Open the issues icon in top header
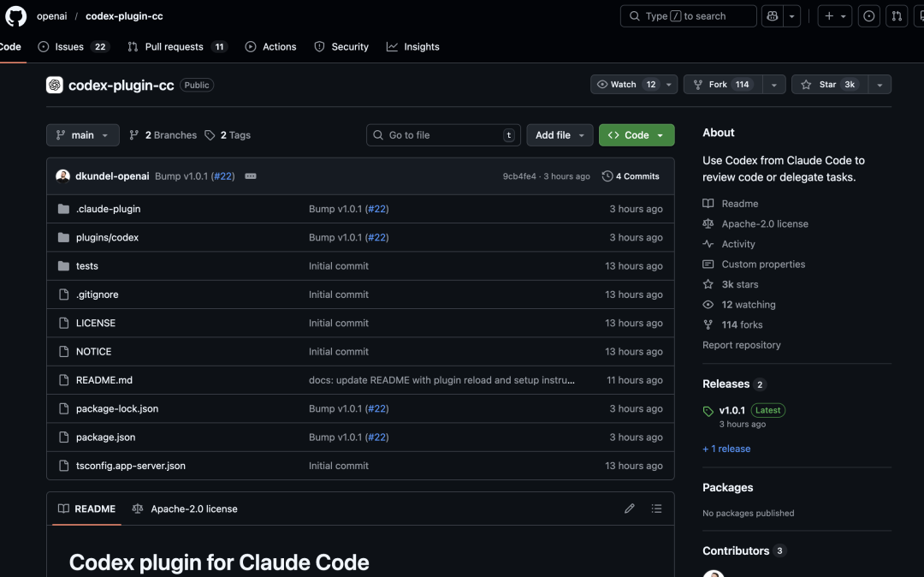 click(x=869, y=16)
